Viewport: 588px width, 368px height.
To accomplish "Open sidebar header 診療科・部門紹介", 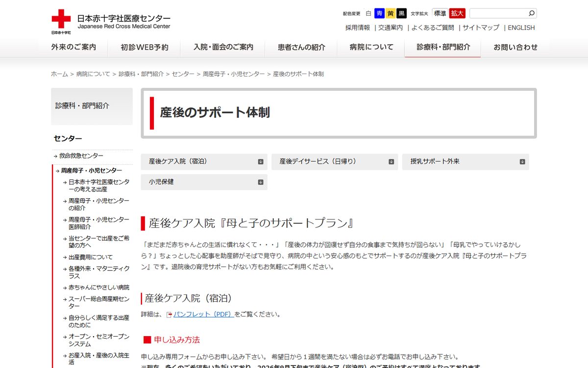I will click(x=92, y=106).
